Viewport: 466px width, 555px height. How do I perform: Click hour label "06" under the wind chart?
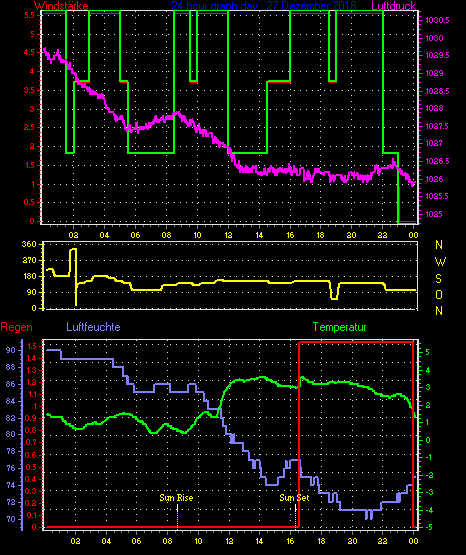[x=135, y=235]
